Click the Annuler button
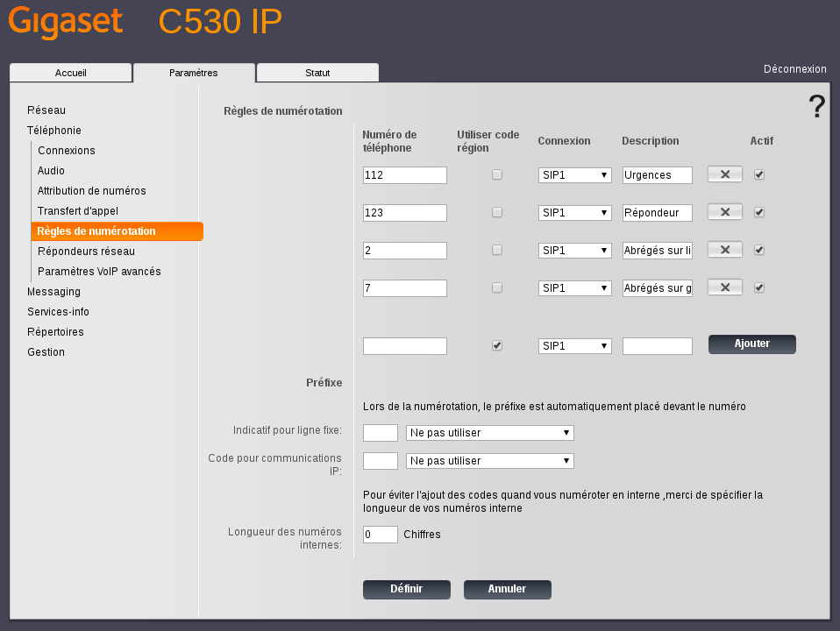This screenshot has height=631, width=840. (507, 590)
